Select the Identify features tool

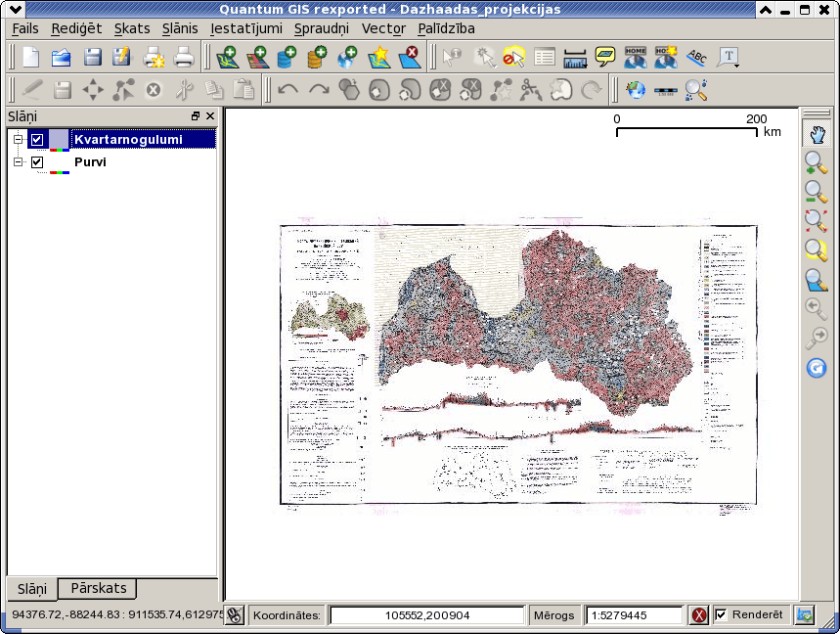coord(453,57)
